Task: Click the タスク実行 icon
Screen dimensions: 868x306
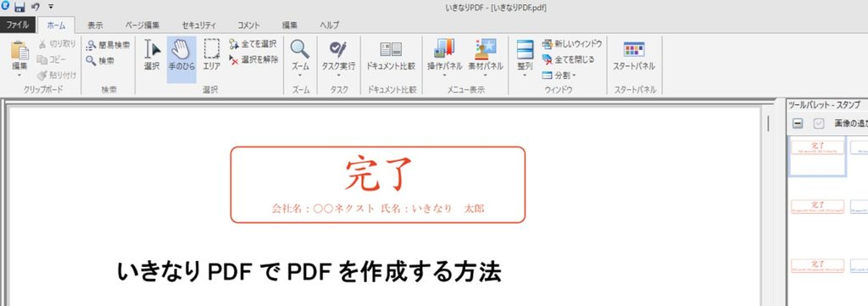Action: pyautogui.click(x=337, y=50)
